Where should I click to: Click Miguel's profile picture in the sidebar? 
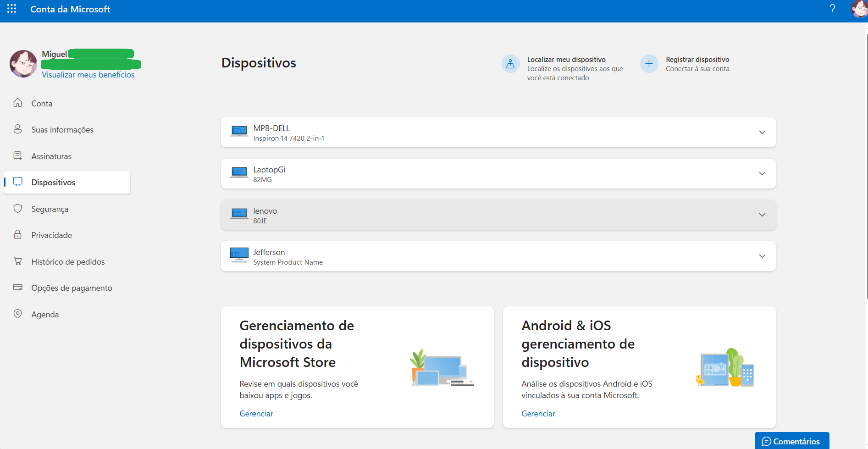(x=23, y=64)
